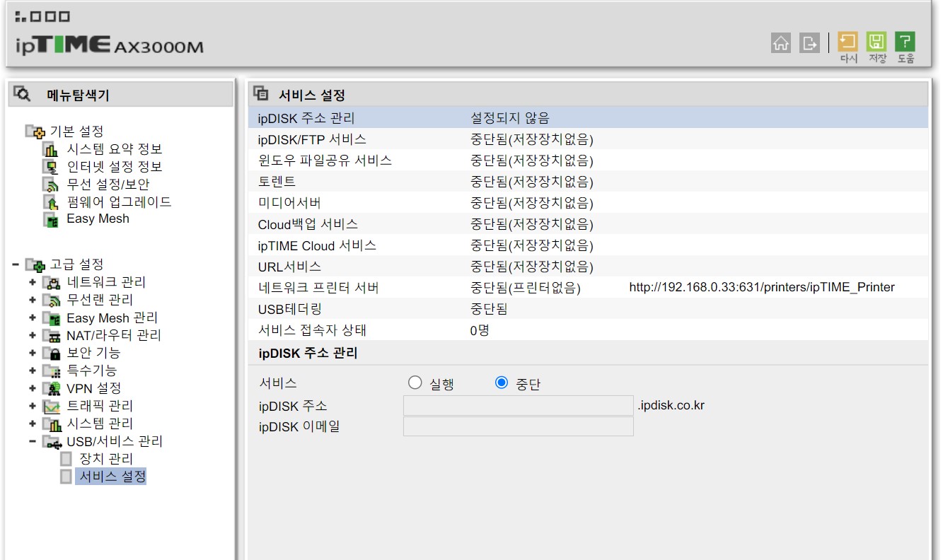Click the 특수기능 folder icon
Screen dimensions: 943x560
[x=52, y=371]
